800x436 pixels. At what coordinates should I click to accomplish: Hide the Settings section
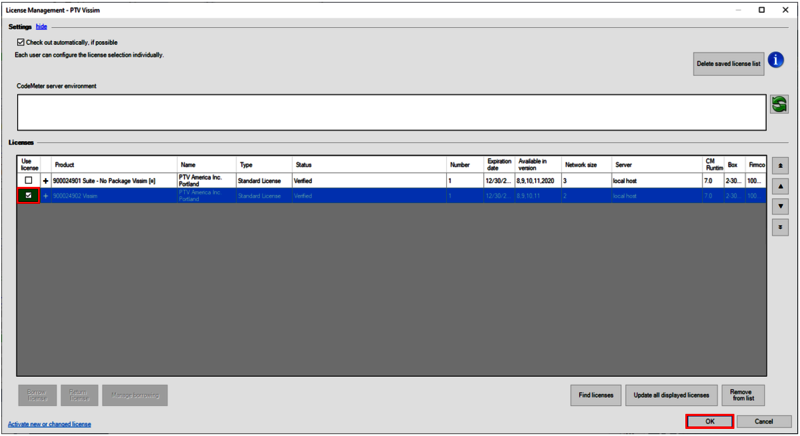pos(42,26)
